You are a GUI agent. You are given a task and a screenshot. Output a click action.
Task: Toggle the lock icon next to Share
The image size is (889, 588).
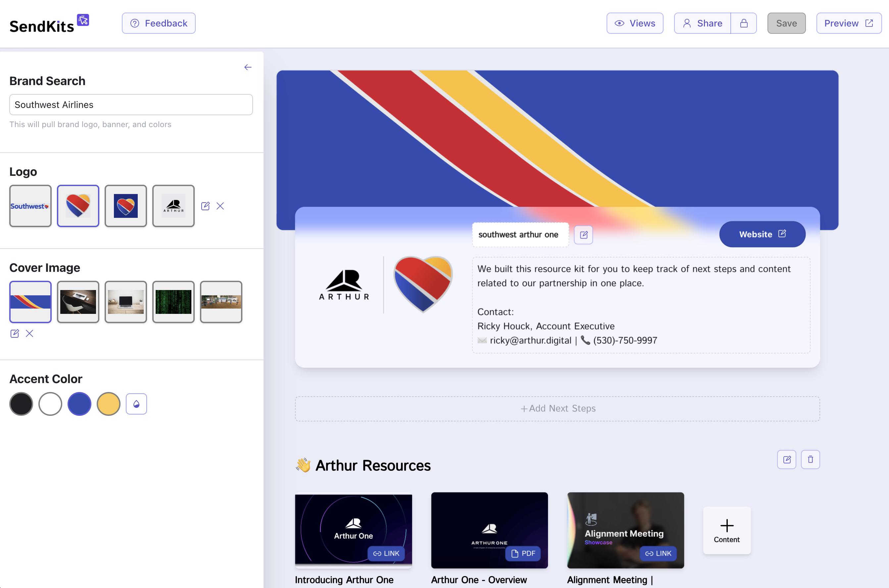(x=744, y=23)
